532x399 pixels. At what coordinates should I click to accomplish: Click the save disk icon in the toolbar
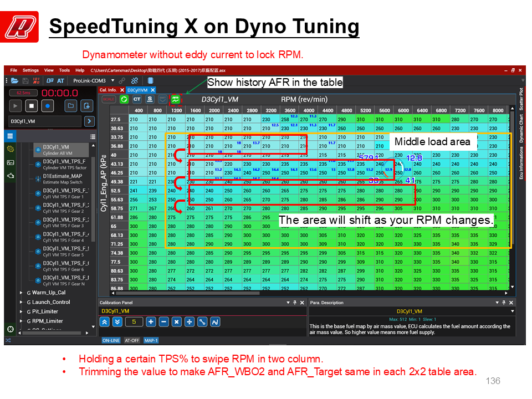tap(25, 81)
